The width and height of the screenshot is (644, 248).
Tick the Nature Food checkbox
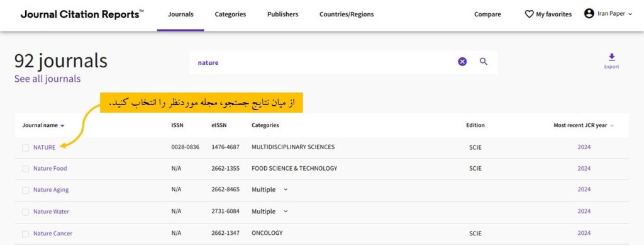tap(25, 169)
